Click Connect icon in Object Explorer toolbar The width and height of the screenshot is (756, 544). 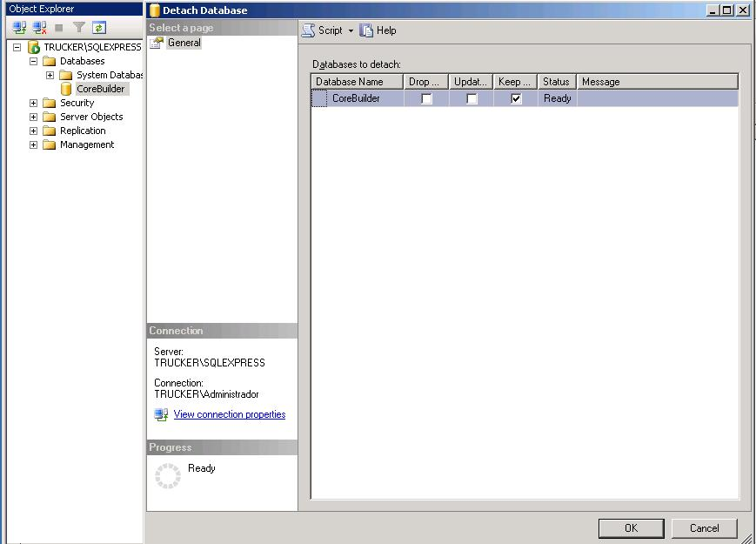tap(19, 28)
